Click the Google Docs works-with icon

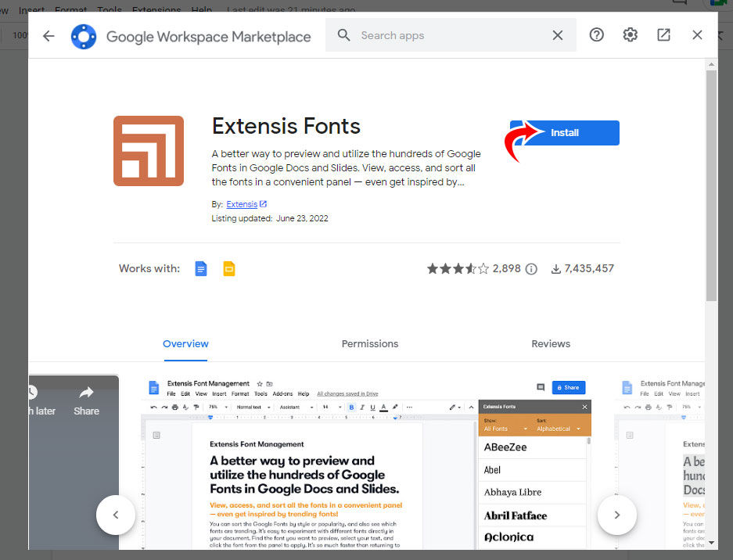pyautogui.click(x=201, y=268)
